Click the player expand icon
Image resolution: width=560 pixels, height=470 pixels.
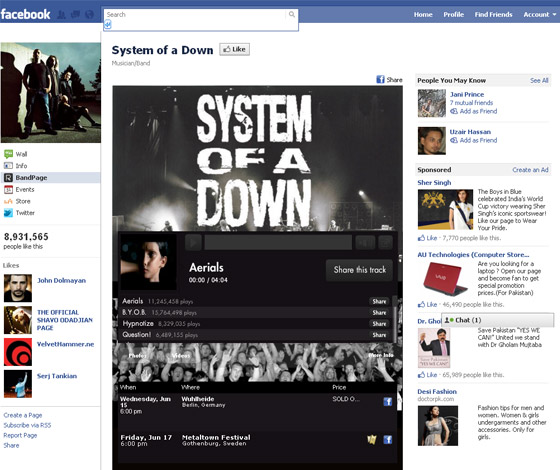385,242
